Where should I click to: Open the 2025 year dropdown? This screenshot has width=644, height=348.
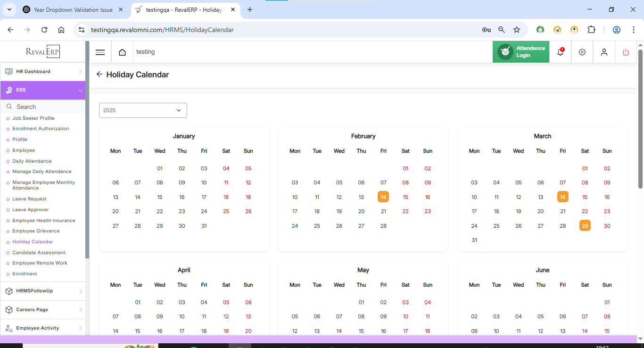click(x=143, y=110)
